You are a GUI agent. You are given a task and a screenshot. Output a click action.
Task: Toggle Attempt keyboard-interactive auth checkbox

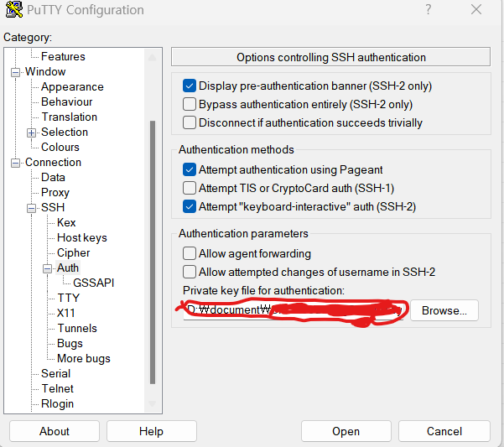click(190, 206)
